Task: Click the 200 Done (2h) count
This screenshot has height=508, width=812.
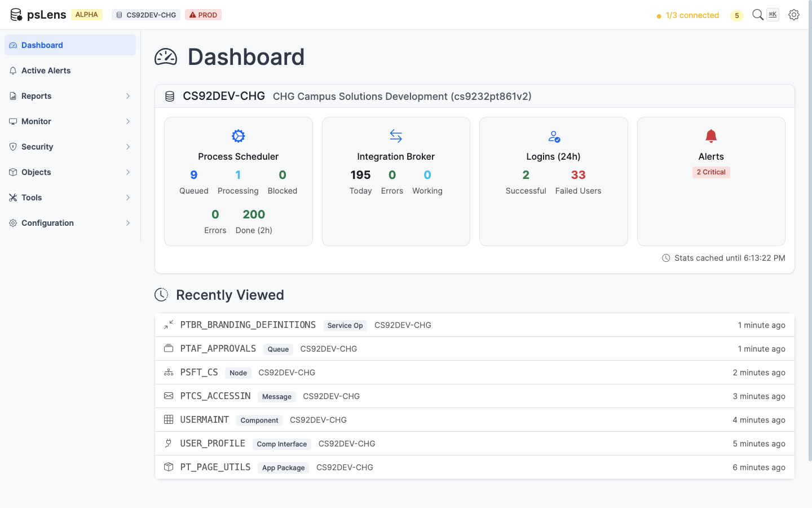Action: 254,222
